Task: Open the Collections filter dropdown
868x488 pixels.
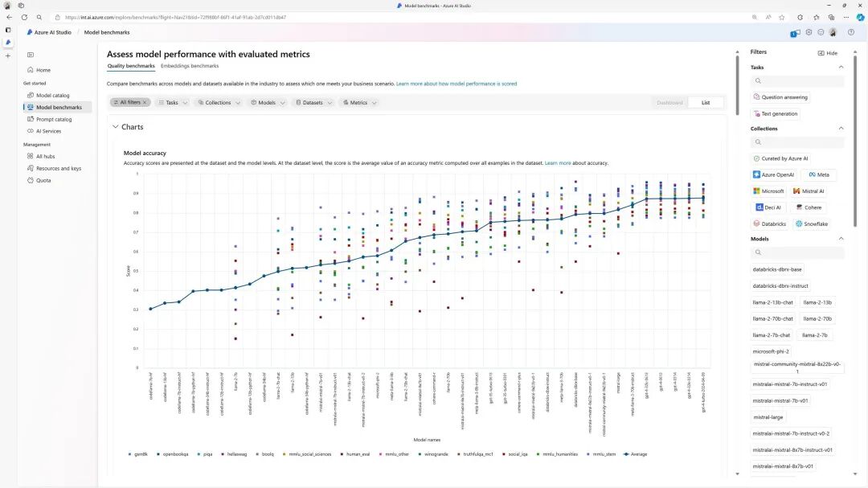Action: (219, 102)
